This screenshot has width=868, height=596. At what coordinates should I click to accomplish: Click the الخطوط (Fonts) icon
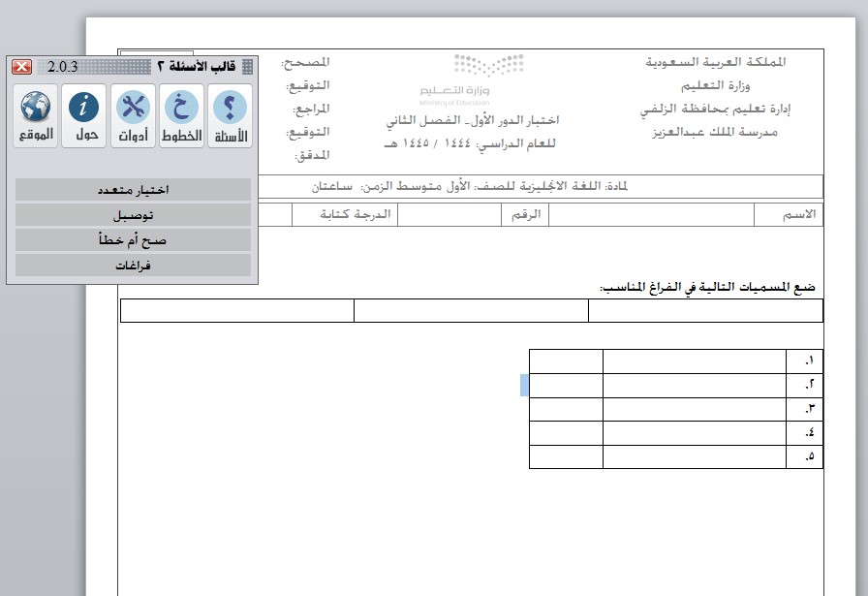181,115
